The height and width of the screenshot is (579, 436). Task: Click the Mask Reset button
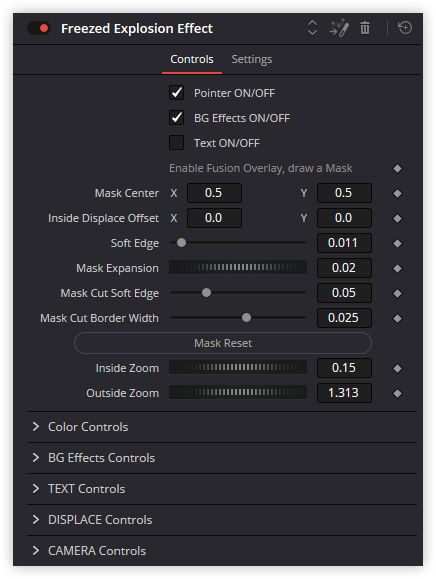coord(223,343)
